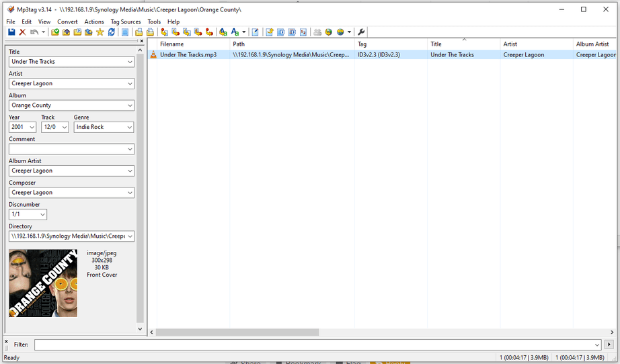Open the Actions menu
This screenshot has width=620, height=364.
click(94, 21)
